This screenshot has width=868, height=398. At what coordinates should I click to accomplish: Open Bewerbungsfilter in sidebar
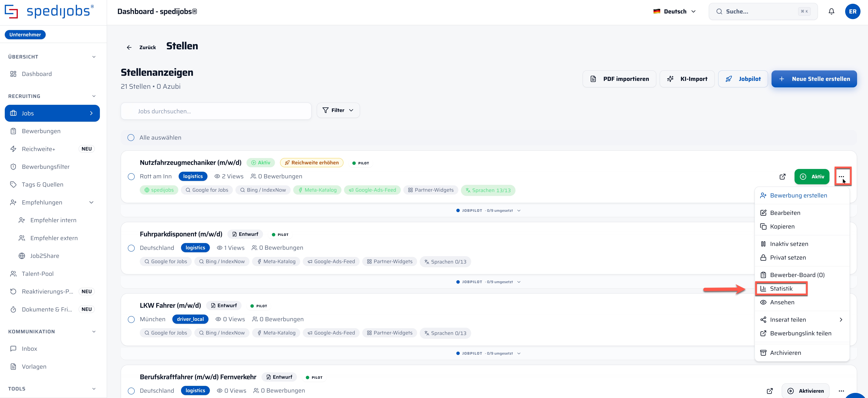point(52,167)
